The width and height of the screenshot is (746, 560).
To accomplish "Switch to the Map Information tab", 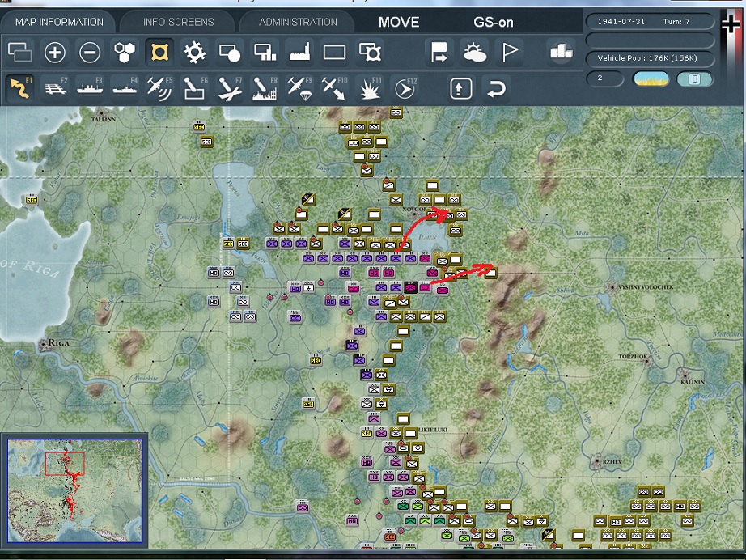I will [59, 22].
